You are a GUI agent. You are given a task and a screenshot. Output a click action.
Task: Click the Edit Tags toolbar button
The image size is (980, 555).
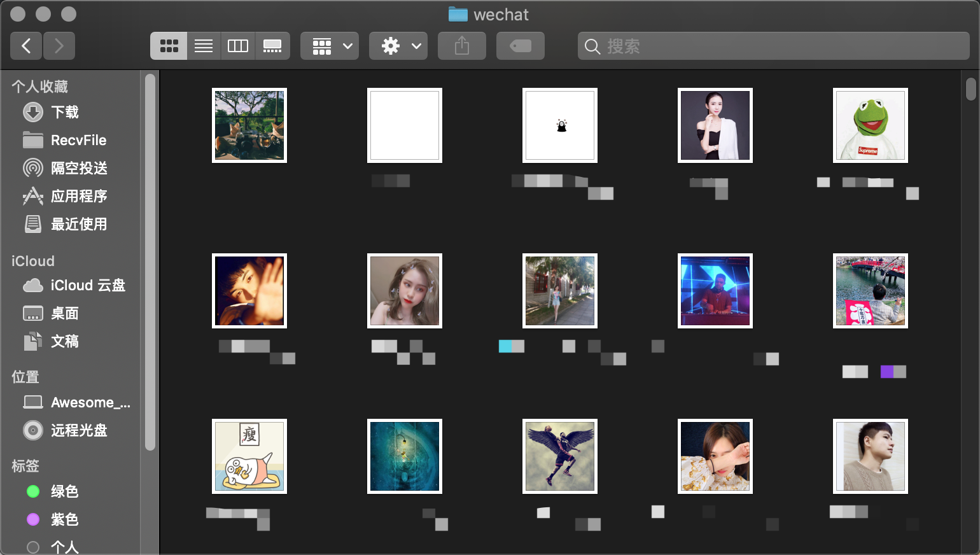[521, 46]
